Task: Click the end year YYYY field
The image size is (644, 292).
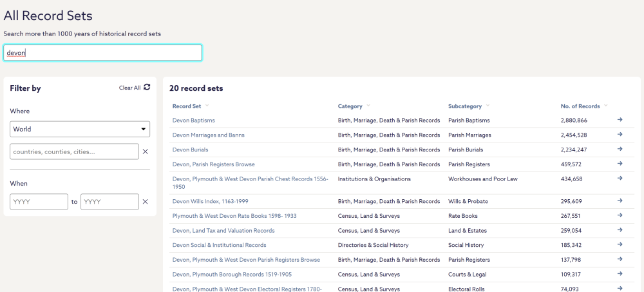Action: click(109, 202)
